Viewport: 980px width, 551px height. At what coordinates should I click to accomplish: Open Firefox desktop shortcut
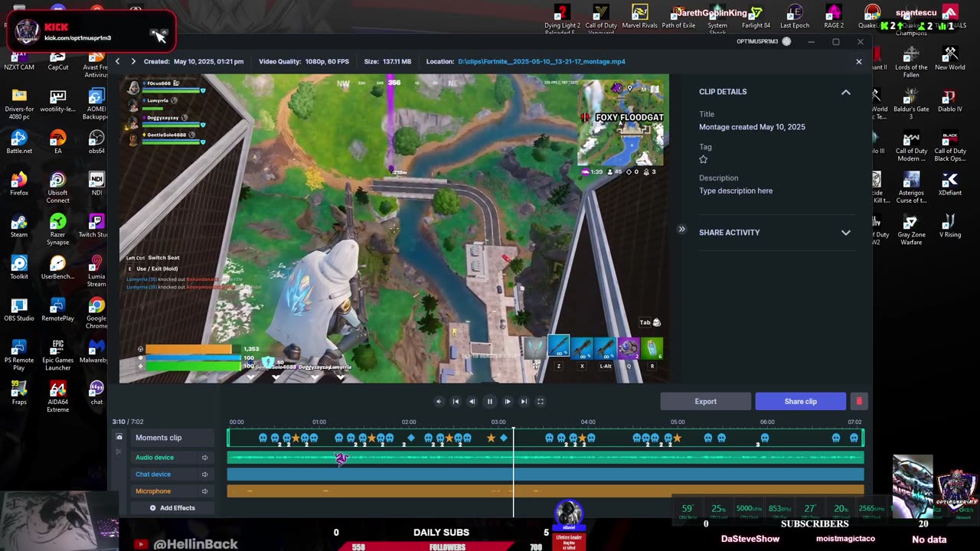tap(19, 183)
